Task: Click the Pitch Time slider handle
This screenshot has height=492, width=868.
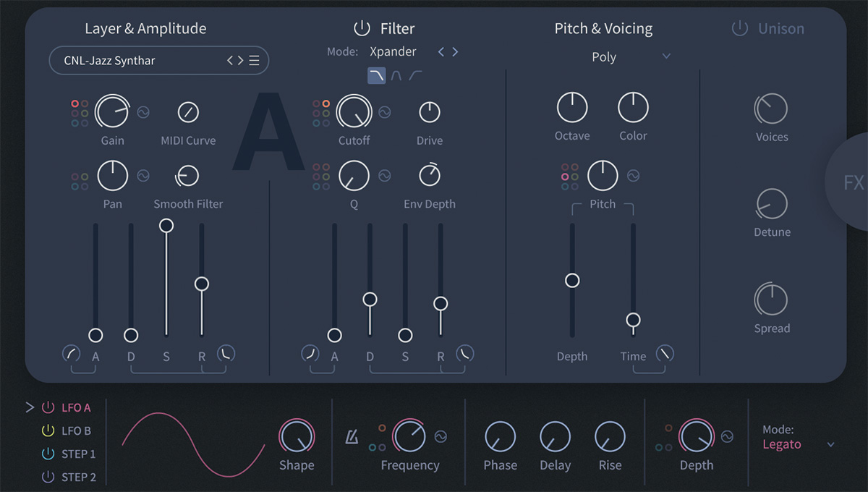Action: [x=633, y=320]
